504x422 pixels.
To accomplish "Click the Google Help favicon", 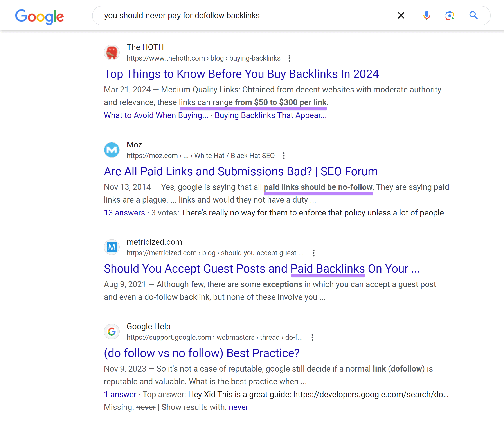I will (112, 331).
